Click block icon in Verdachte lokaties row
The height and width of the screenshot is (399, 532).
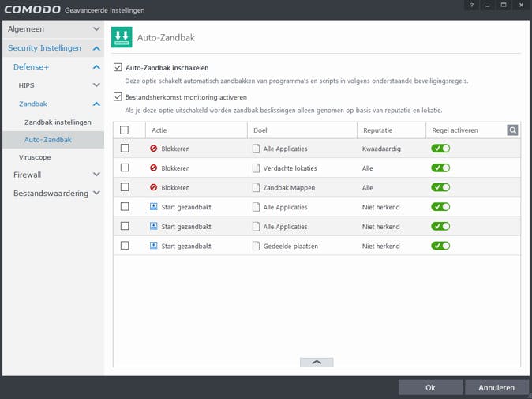point(154,168)
